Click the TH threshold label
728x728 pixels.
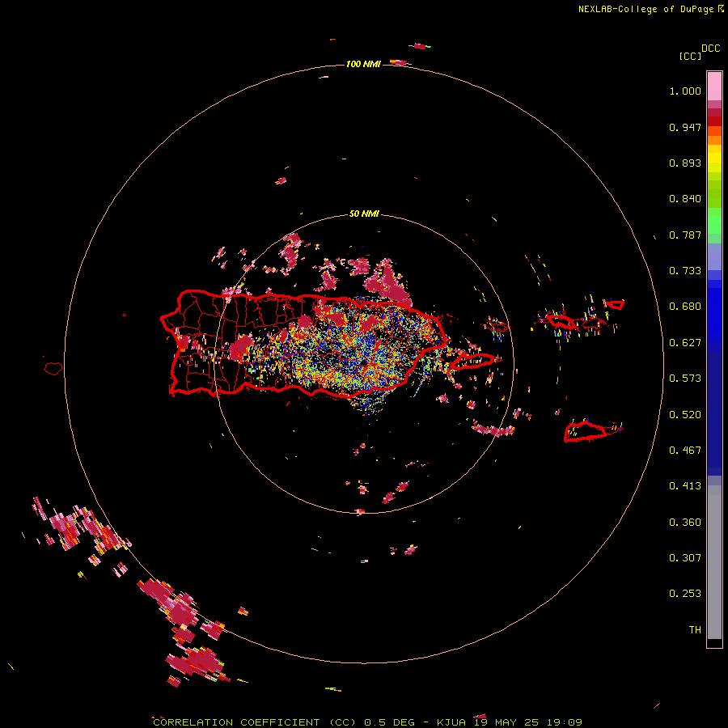click(695, 630)
